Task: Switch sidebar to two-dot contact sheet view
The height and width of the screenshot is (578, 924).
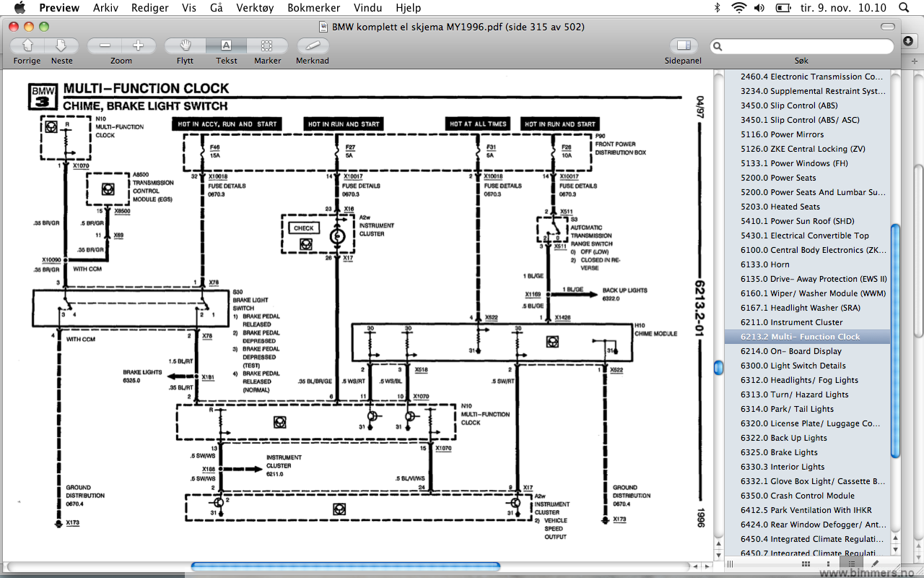Action: pos(829,563)
